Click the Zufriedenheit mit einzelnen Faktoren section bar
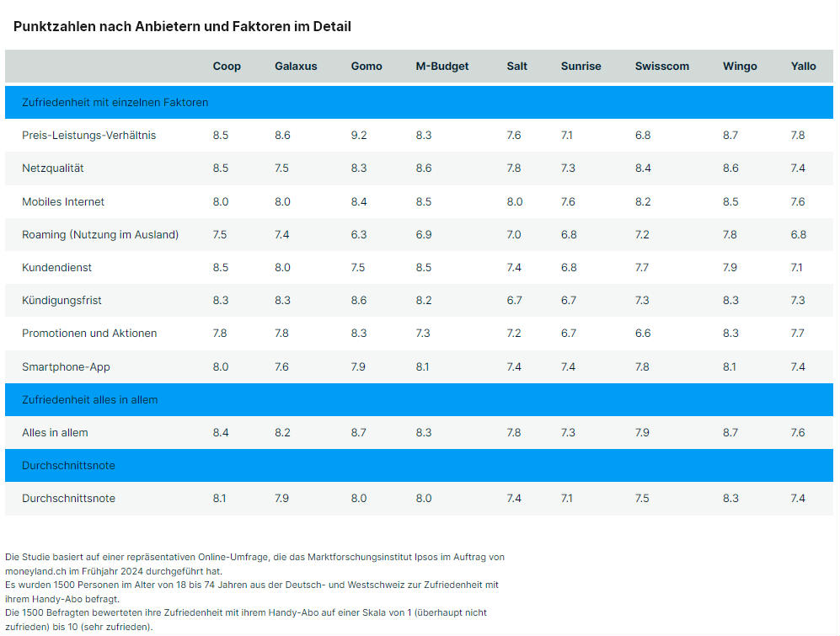Viewport: 840px width, 636px height. (x=419, y=102)
